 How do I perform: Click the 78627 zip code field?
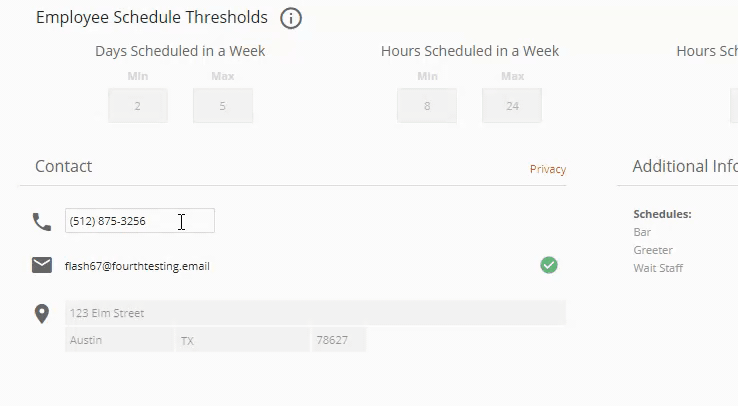(x=339, y=340)
